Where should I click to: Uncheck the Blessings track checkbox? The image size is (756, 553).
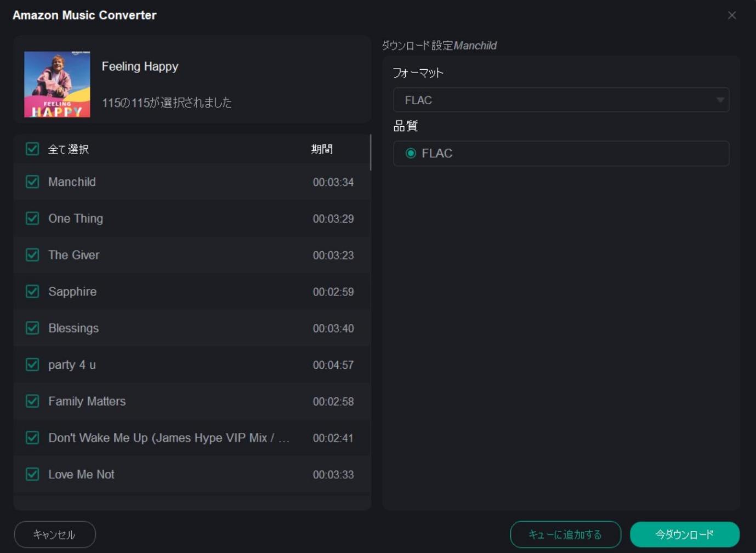pyautogui.click(x=32, y=328)
